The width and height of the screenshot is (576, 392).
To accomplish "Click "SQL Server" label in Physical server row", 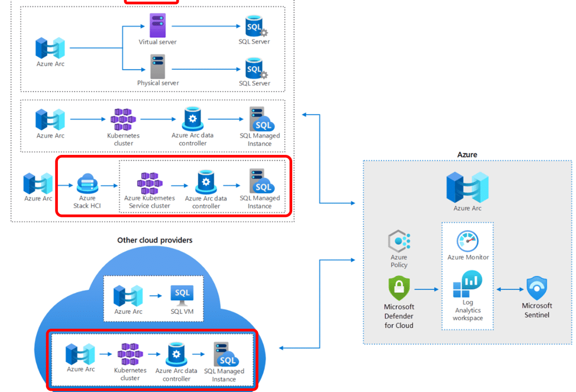I will pos(254,83).
